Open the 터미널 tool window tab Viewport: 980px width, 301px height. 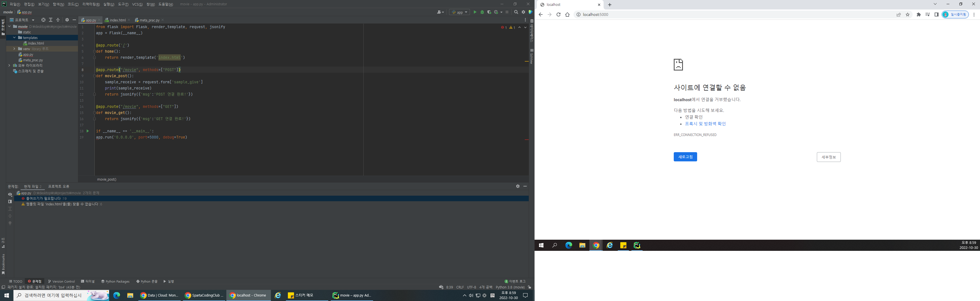(x=88, y=281)
